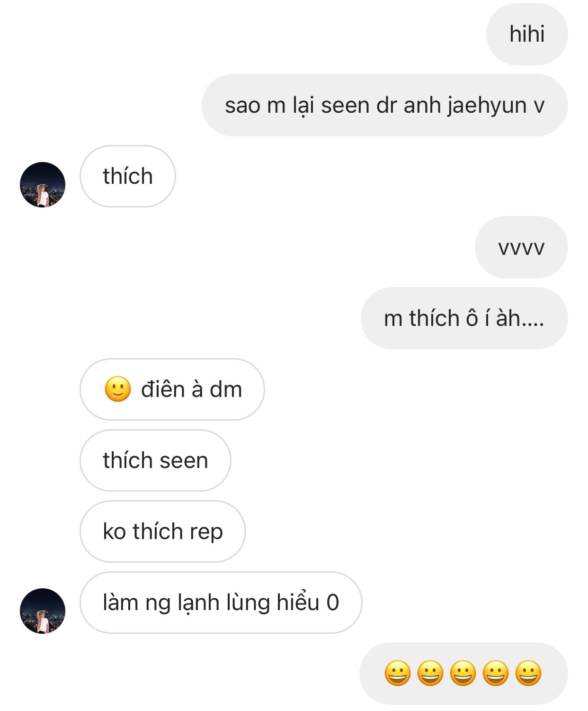Click the slightly smiling emoji before 'điên à dm'

(x=117, y=389)
